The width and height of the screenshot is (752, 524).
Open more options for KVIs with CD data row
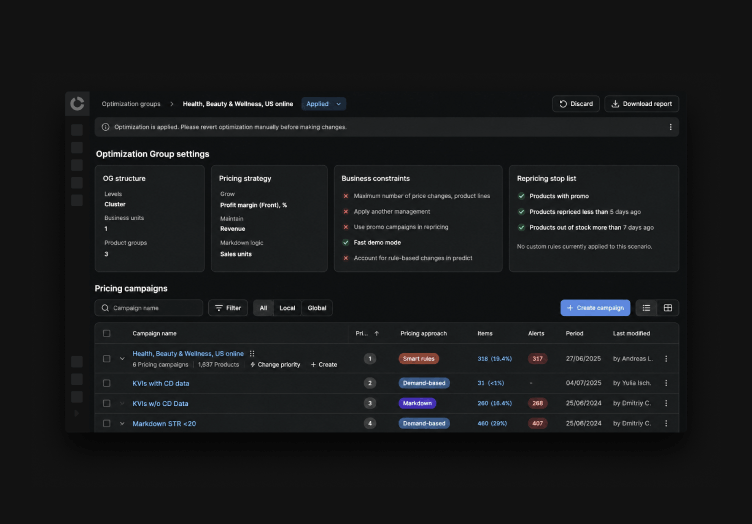point(666,383)
